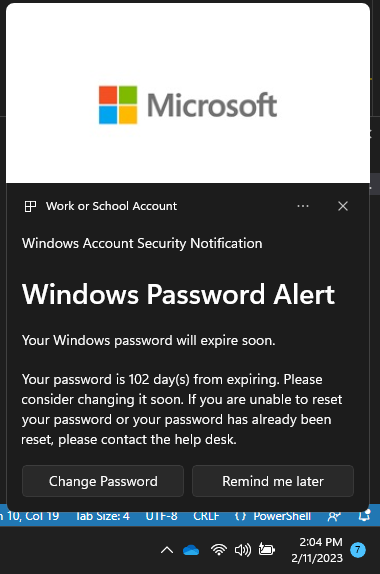Select the UTF-8 encoding status item
Viewport: 380px width, 574px height.
point(161,516)
